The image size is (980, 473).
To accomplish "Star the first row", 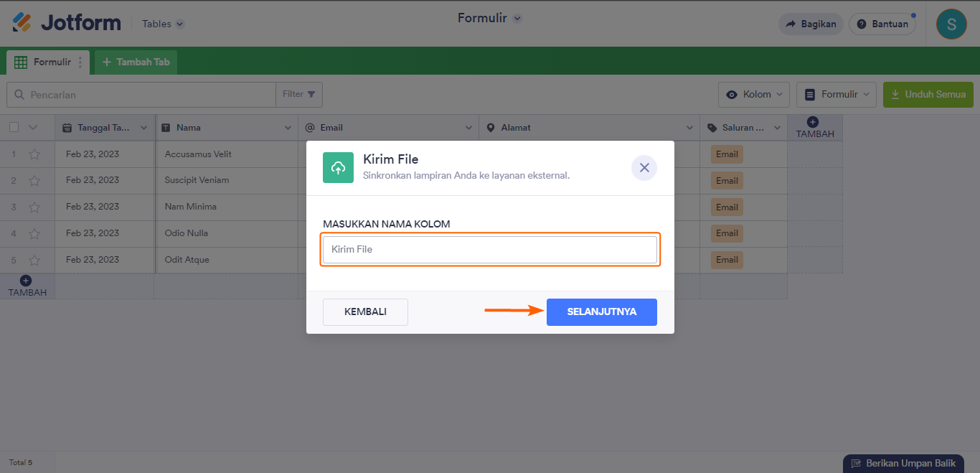I will click(x=34, y=154).
